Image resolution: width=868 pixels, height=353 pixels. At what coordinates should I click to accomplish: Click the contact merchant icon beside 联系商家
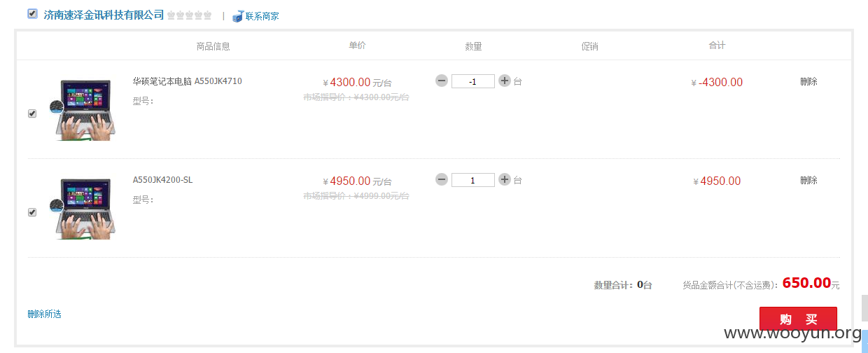(x=238, y=16)
